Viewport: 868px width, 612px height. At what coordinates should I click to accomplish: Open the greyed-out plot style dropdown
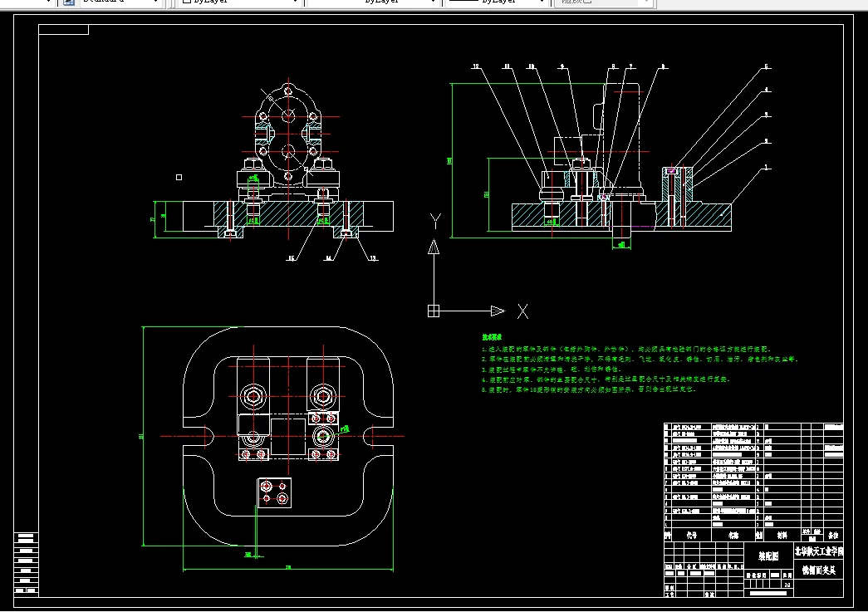603,2
